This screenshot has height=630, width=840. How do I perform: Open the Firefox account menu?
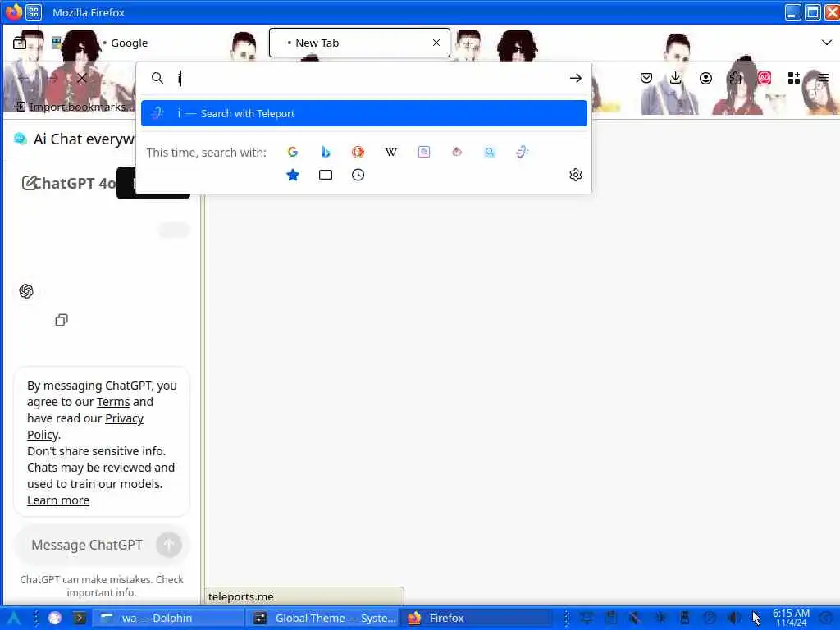[x=705, y=78]
